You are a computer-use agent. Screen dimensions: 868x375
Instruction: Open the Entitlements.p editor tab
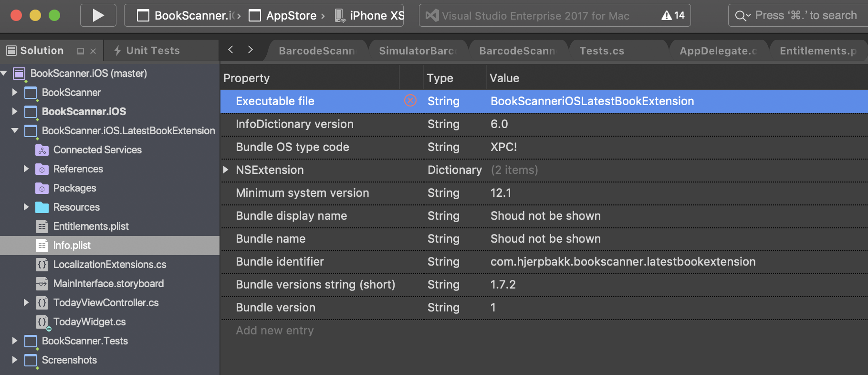pyautogui.click(x=818, y=51)
